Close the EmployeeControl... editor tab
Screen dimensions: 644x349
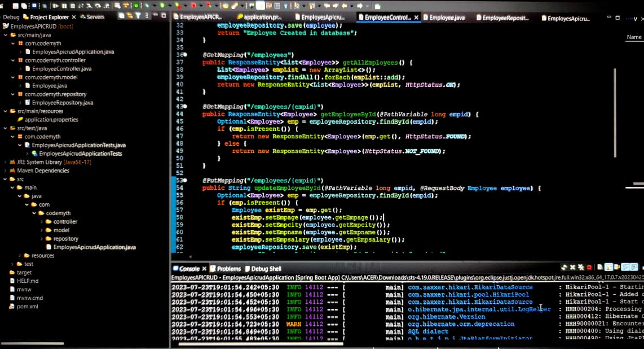click(x=416, y=18)
